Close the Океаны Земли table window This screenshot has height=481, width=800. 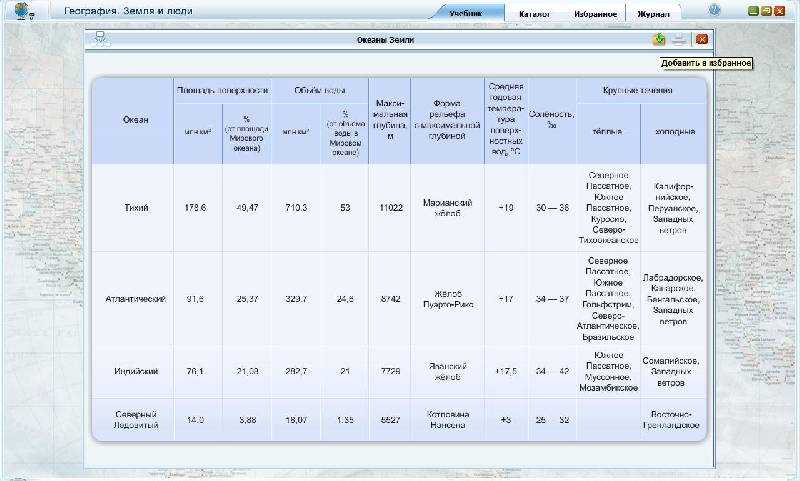pos(702,40)
